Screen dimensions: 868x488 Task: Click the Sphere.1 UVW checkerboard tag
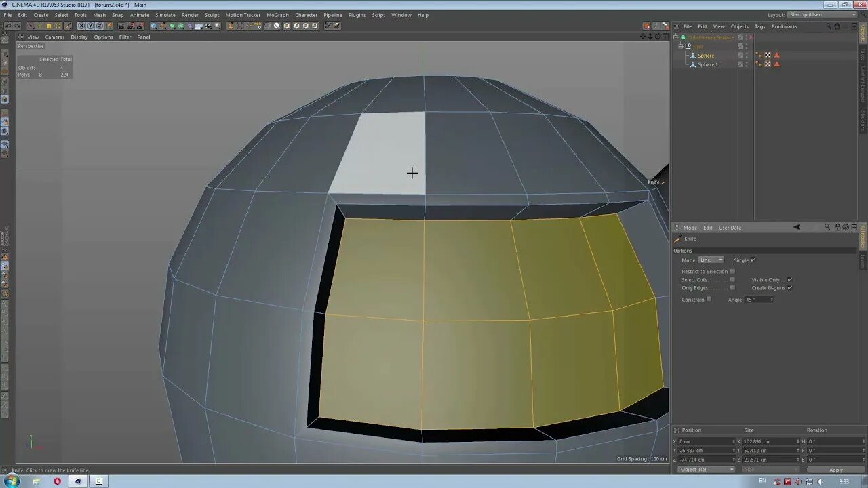(x=768, y=64)
